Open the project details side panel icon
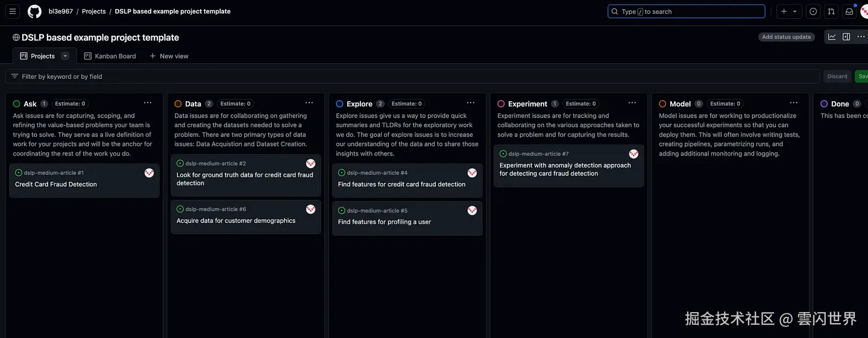This screenshot has height=338, width=868. [x=846, y=37]
